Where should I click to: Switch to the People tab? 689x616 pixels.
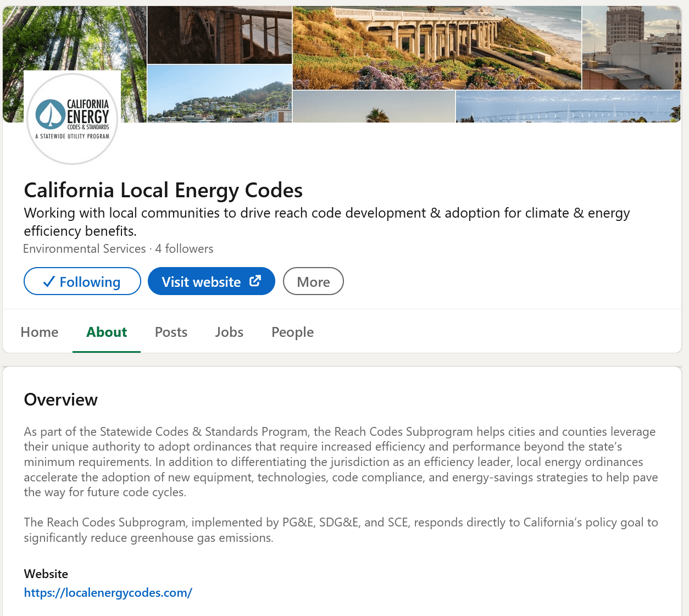[x=292, y=332]
